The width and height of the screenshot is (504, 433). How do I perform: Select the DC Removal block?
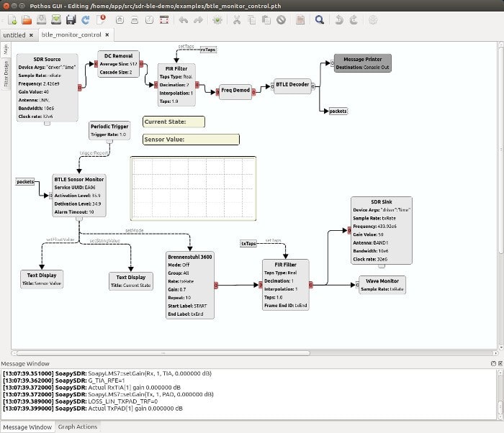[x=118, y=64]
